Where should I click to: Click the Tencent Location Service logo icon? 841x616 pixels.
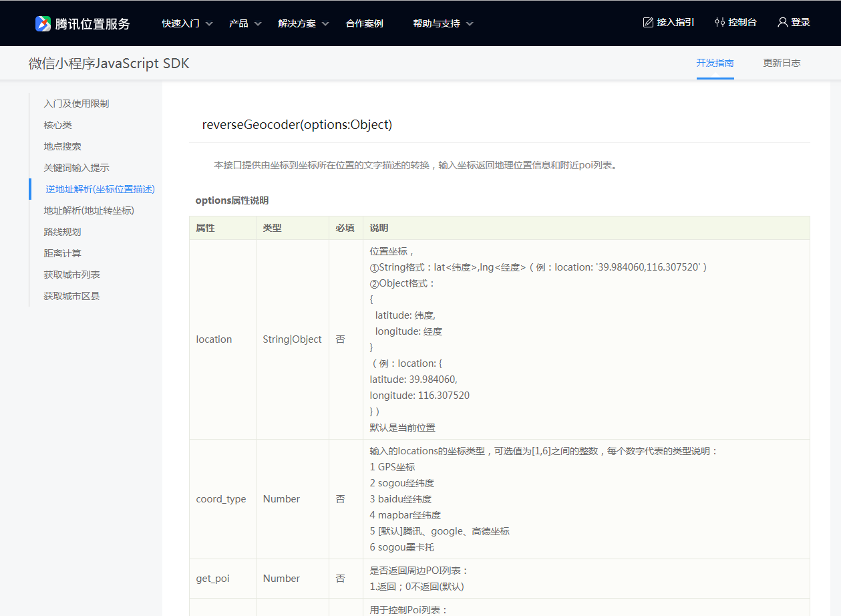click(43, 23)
